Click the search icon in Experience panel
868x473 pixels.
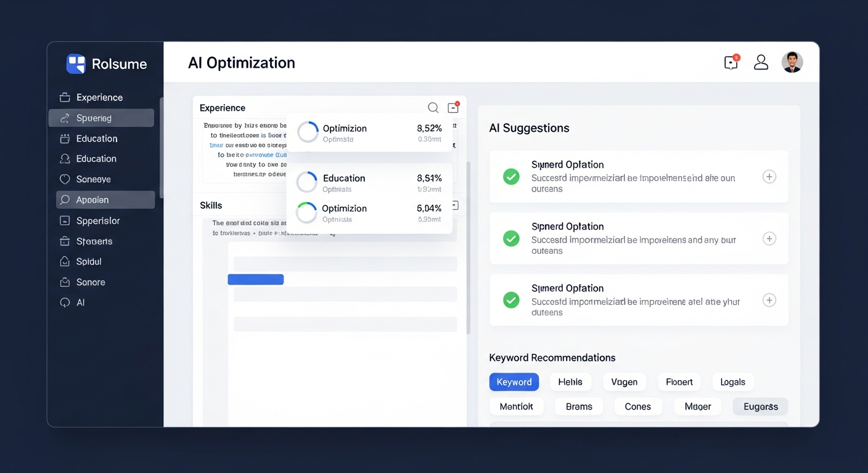(x=433, y=108)
